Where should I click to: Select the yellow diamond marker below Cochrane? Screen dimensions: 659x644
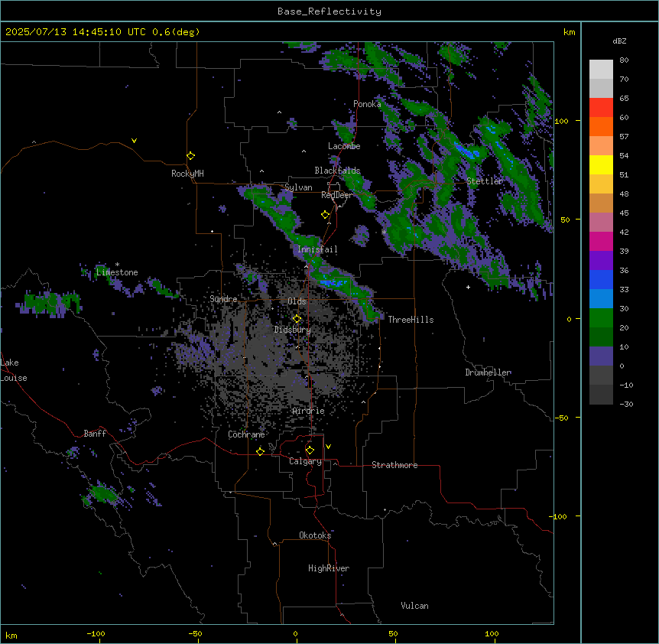tap(260, 451)
